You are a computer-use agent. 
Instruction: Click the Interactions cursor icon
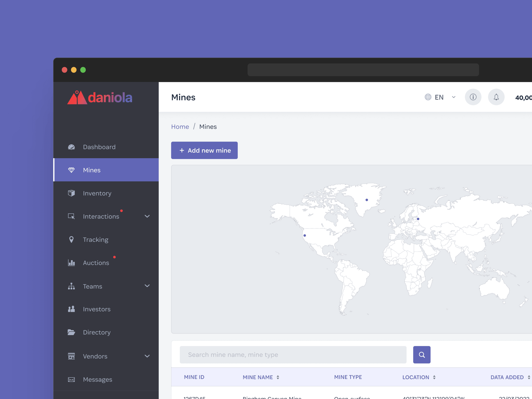coord(71,216)
